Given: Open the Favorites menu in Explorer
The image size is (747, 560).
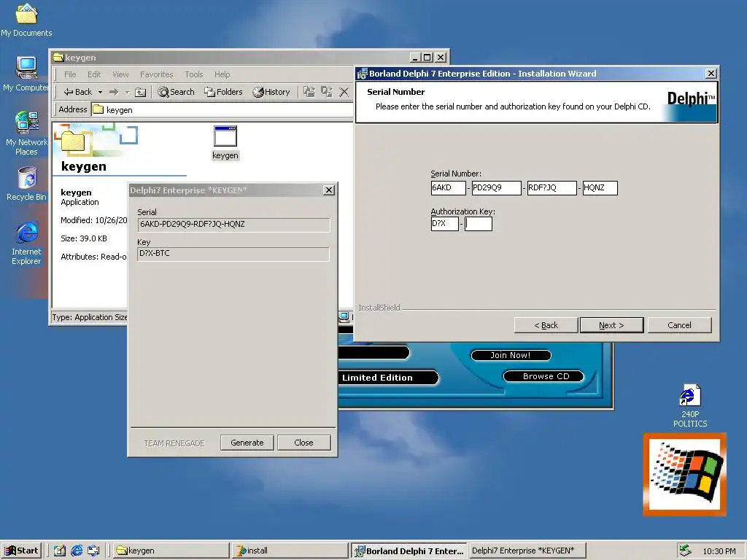Looking at the screenshot, I should click(x=156, y=74).
